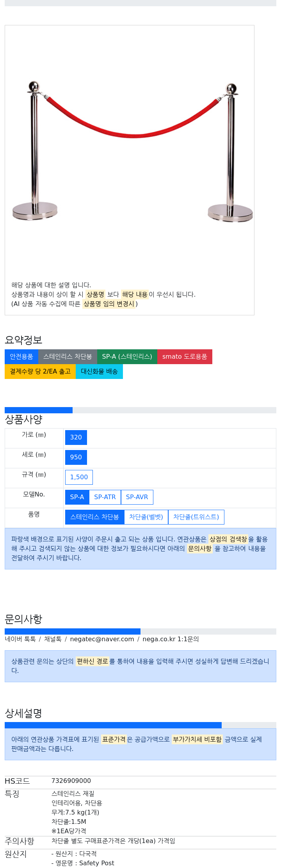
Task: Click the 결제수량 당 2/EA 출고 badge
Action: (x=40, y=372)
